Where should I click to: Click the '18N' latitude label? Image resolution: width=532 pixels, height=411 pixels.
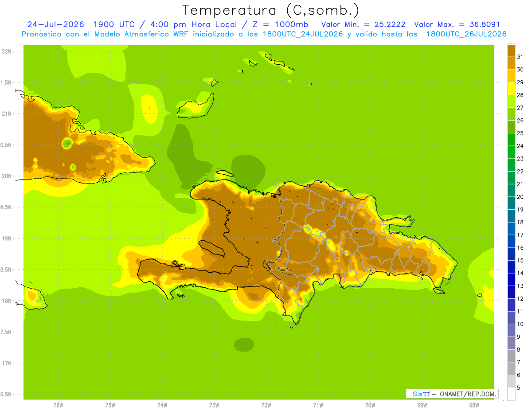tap(6, 301)
